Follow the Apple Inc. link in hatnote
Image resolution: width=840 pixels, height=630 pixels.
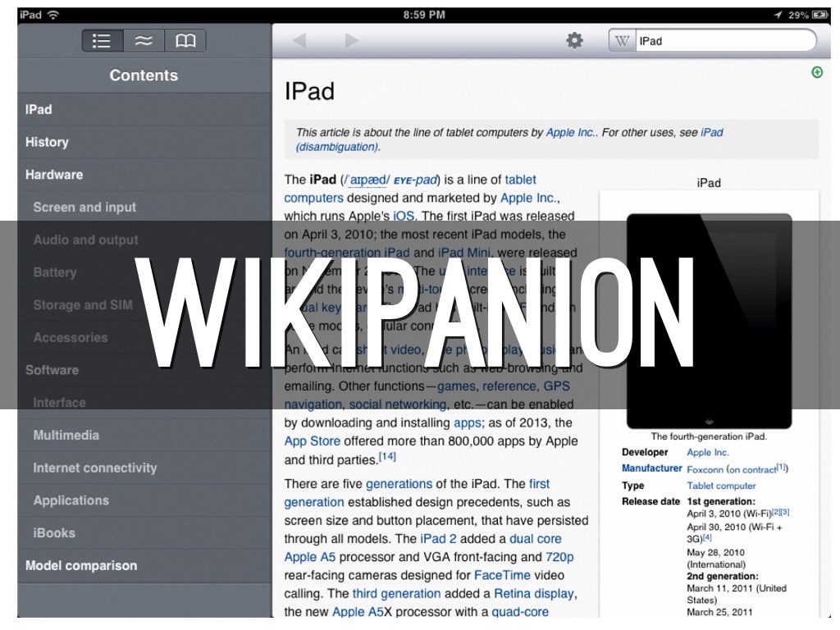pyautogui.click(x=570, y=132)
